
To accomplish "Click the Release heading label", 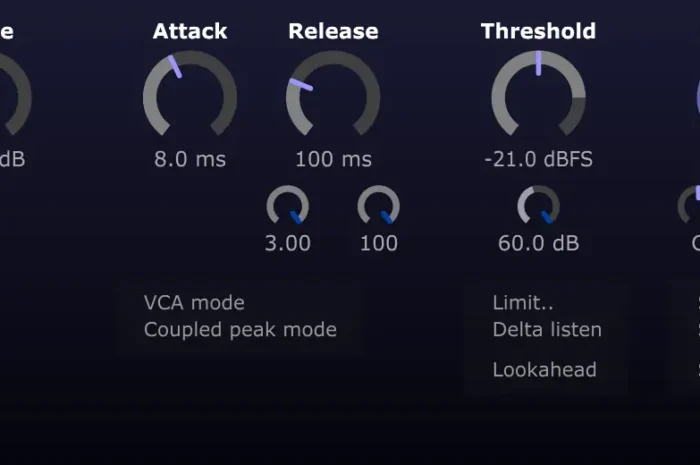I will tap(333, 31).
